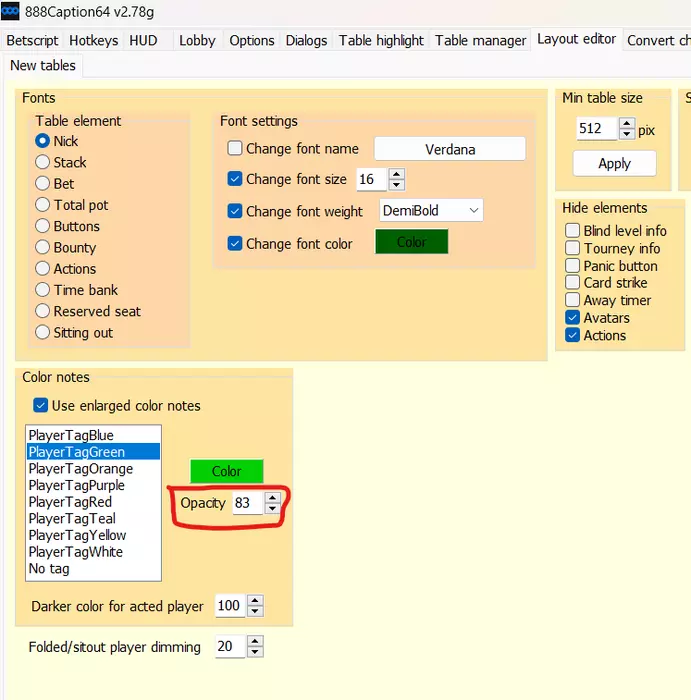Viewport: 691px width, 700px height.
Task: Decrease min table size with down arrow
Action: (x=627, y=134)
